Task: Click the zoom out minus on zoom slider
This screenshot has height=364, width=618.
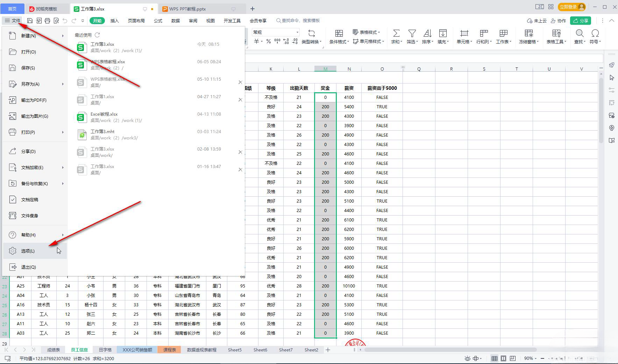Action: click(x=542, y=358)
